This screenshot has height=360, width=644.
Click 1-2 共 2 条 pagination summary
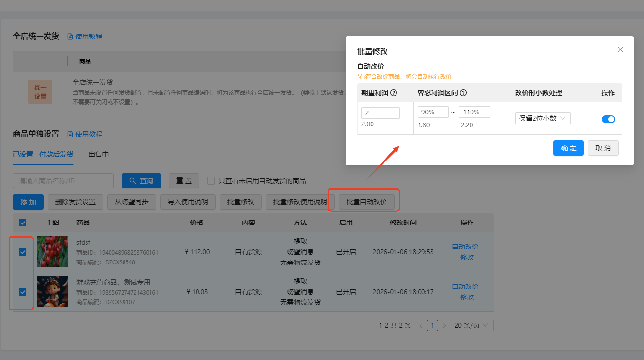395,326
